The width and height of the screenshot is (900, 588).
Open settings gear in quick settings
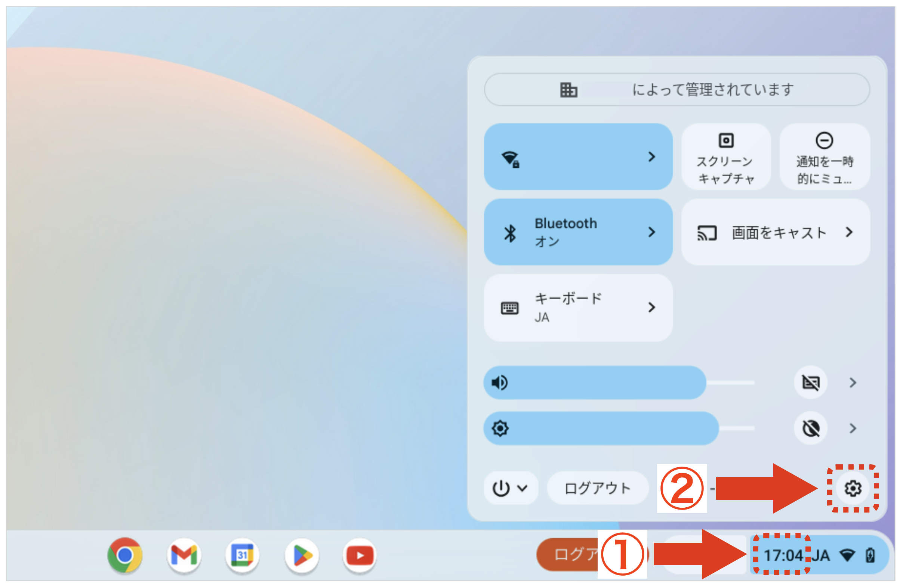(x=853, y=488)
